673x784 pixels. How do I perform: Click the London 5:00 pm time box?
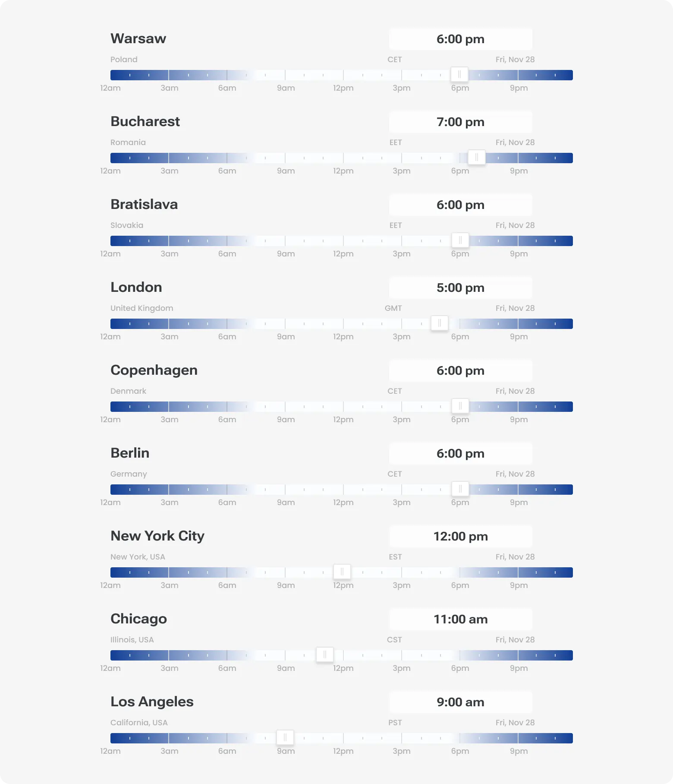(460, 288)
